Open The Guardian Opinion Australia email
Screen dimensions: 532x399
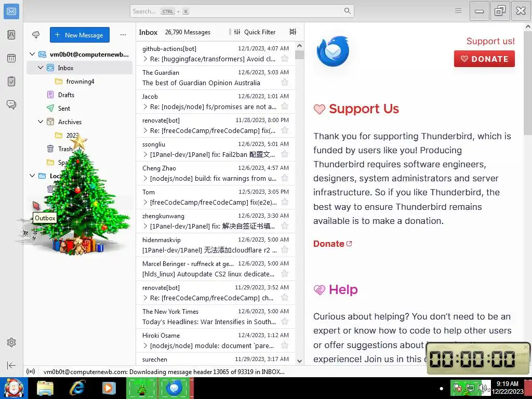[x=216, y=78]
